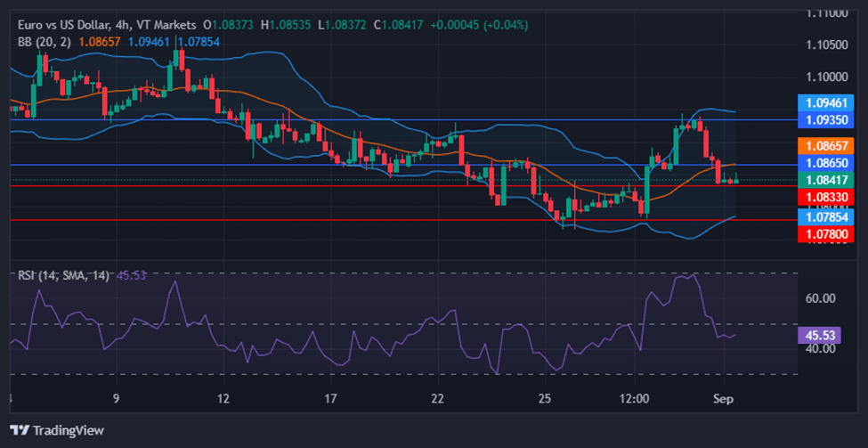Click the orange BB basis value in legend
The width and height of the screenshot is (868, 448).
tap(100, 41)
